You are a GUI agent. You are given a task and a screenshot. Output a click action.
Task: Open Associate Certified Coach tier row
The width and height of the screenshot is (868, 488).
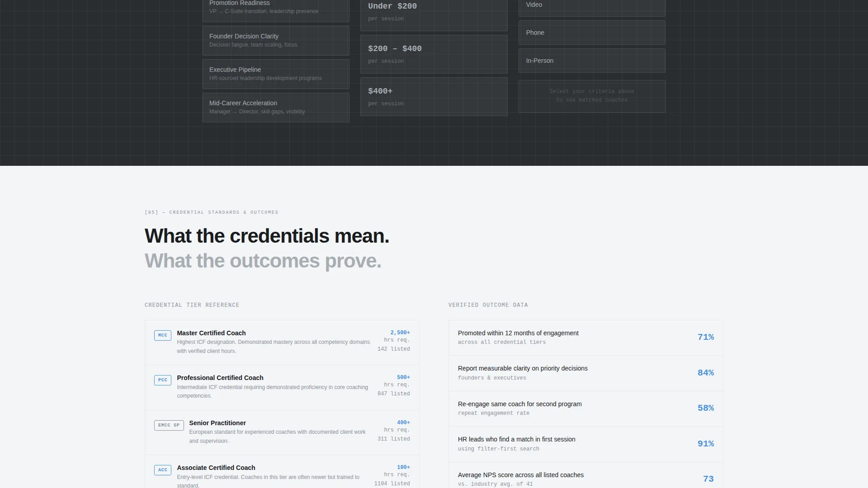point(282,472)
